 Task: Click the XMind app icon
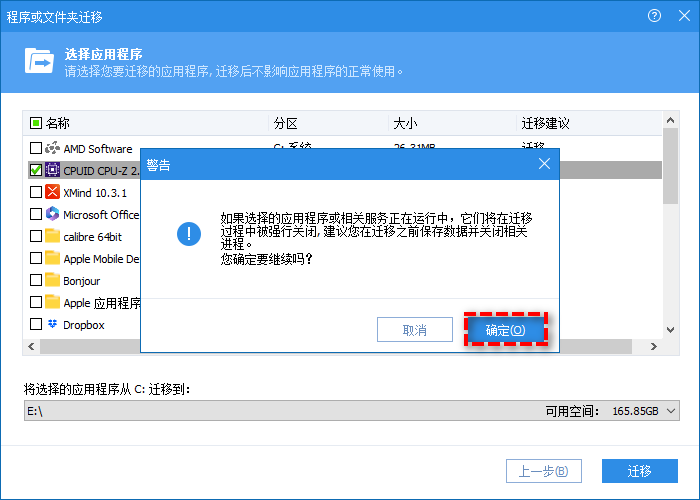point(52,192)
